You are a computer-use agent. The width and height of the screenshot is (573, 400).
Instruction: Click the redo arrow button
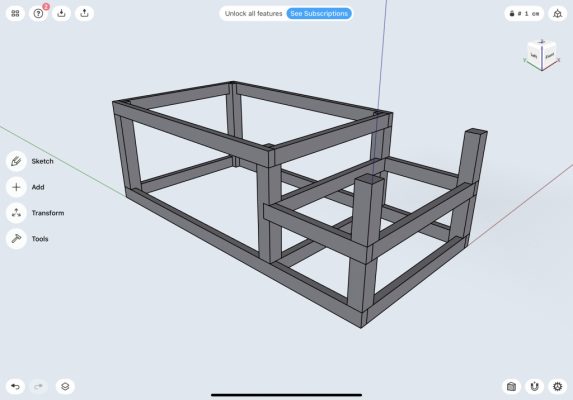(x=38, y=386)
